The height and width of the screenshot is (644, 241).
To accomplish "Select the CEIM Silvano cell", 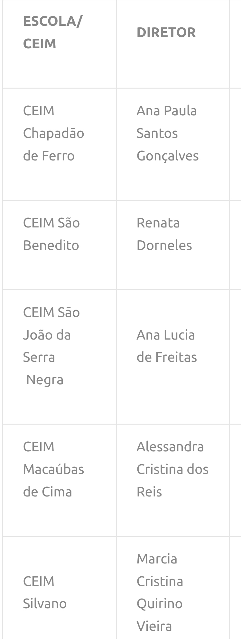I will coord(45,592).
